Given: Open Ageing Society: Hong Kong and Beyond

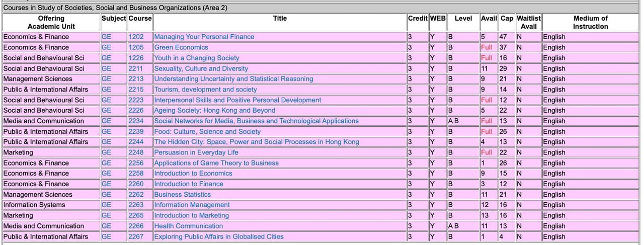Looking at the screenshot, I should point(214,110).
